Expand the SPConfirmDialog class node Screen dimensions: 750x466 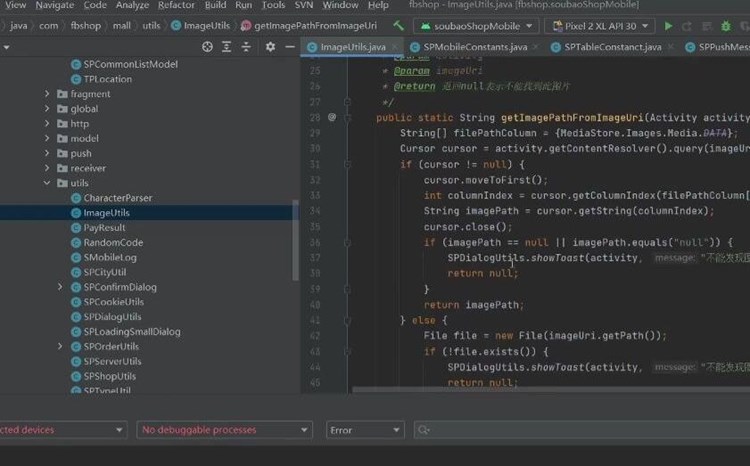60,287
